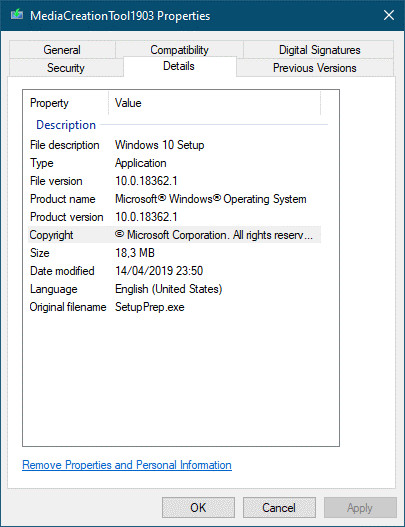Select the Digital Signatures tab
The width and height of the screenshot is (405, 527).
point(319,50)
